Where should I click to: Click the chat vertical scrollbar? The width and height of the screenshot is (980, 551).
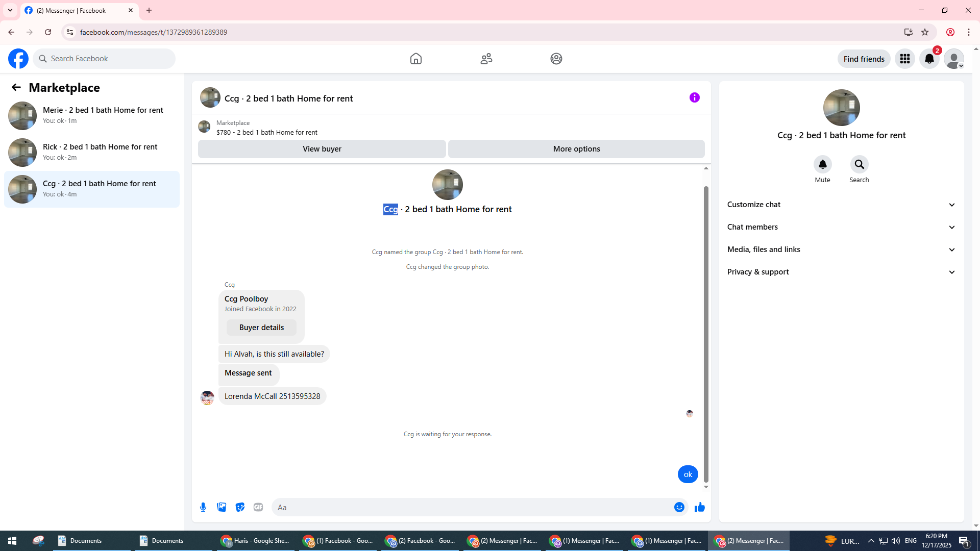coord(706,332)
